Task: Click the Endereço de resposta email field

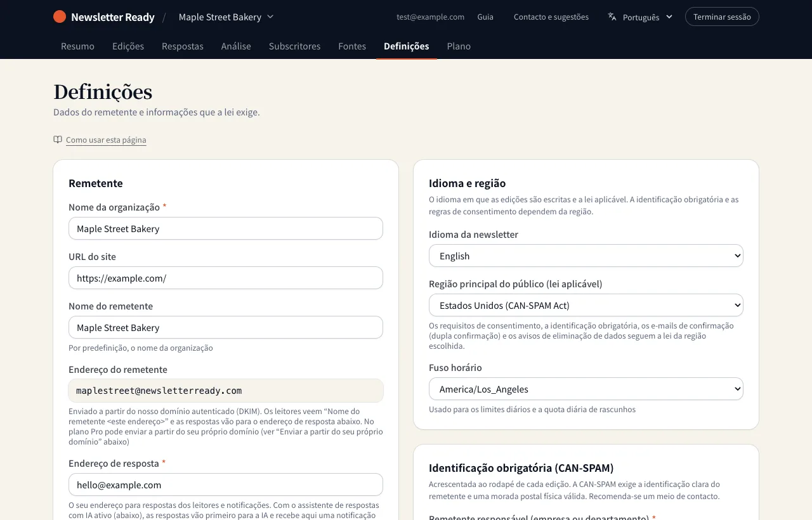Action: (x=226, y=484)
